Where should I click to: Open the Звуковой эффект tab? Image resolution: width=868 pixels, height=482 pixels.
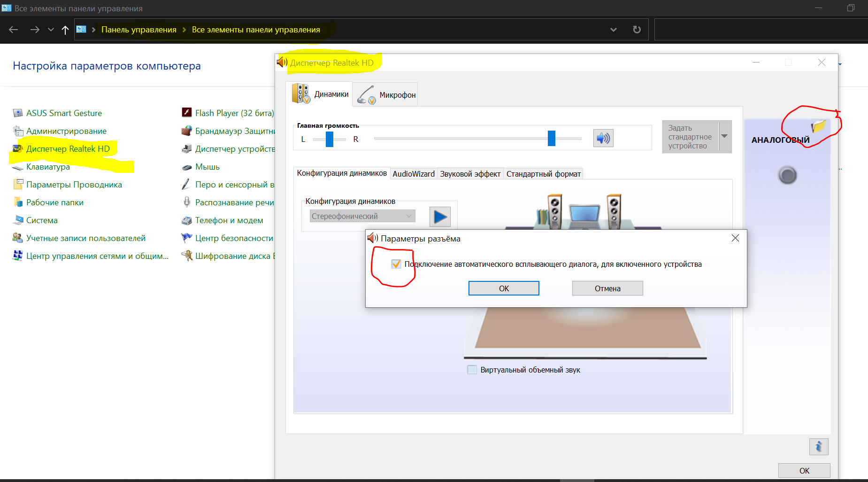pos(470,174)
